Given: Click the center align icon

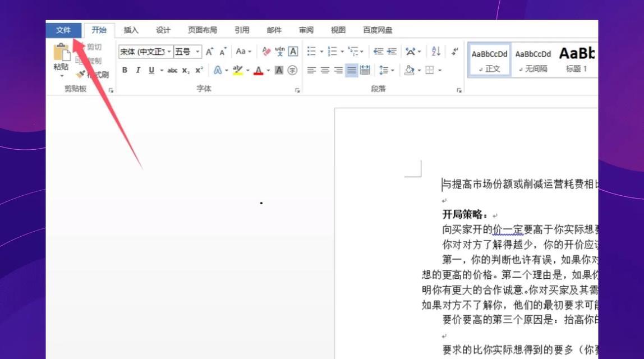Looking at the screenshot, I should coord(325,70).
